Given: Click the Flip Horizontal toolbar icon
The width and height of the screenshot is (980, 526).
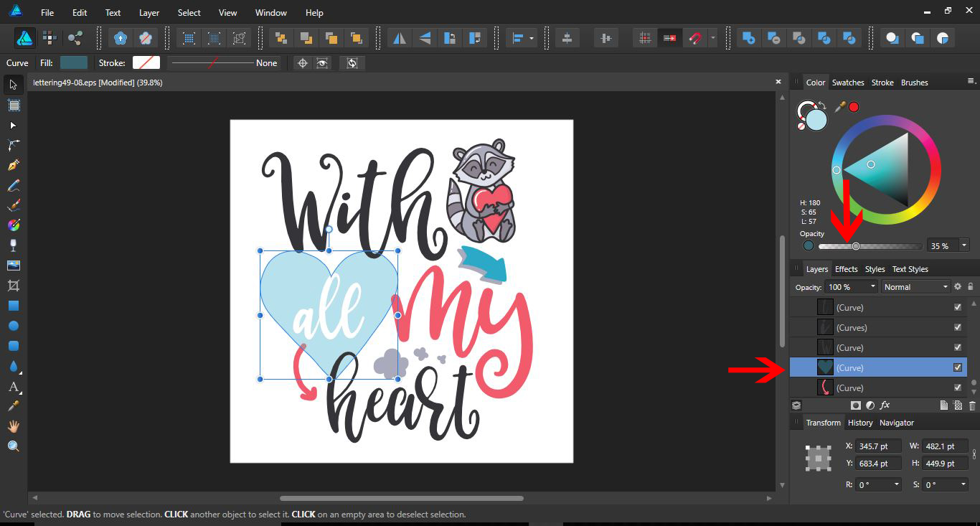Looking at the screenshot, I should [400, 38].
